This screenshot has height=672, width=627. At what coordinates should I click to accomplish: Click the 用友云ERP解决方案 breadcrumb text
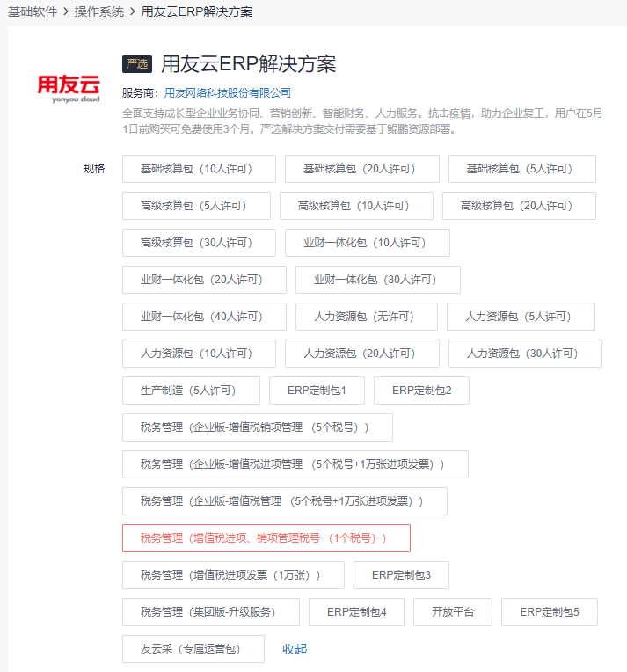[197, 11]
